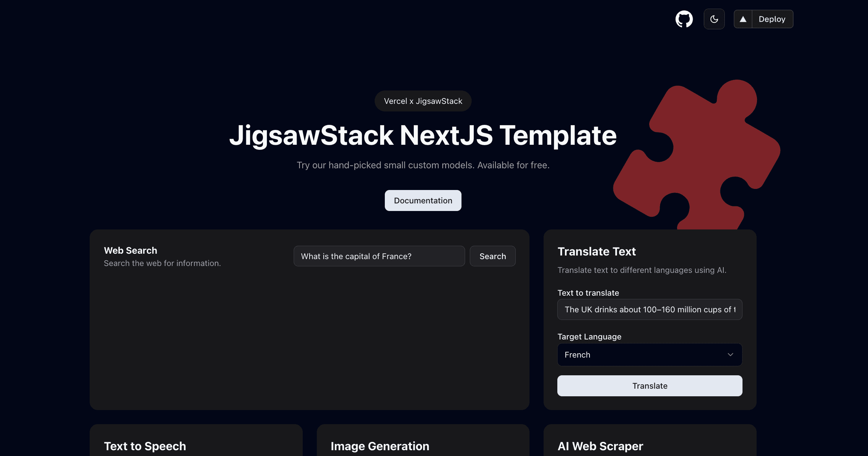Click the Web Search card heading

pos(131,250)
